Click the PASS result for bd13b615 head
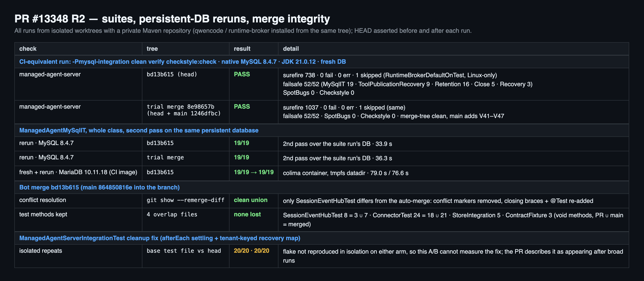The image size is (644, 281). point(242,75)
